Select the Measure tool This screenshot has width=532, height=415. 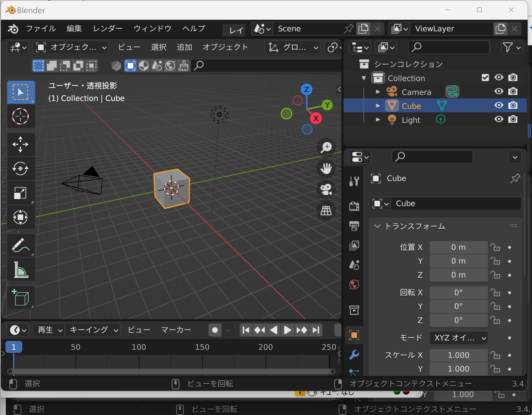[20, 270]
